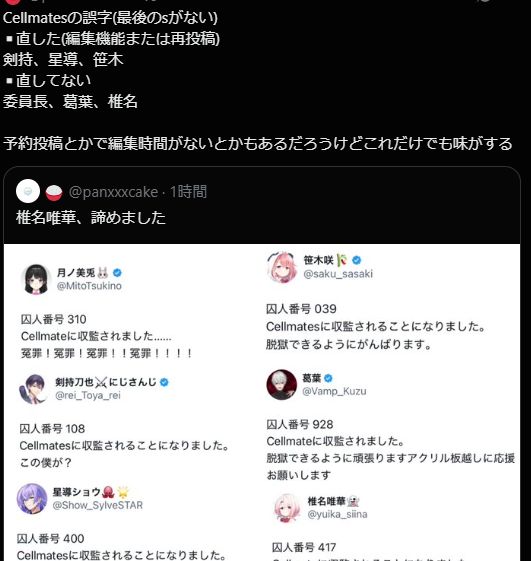This screenshot has height=561, width=531.
Task: Open the @MitoTsukino handle
Action: (x=89, y=286)
